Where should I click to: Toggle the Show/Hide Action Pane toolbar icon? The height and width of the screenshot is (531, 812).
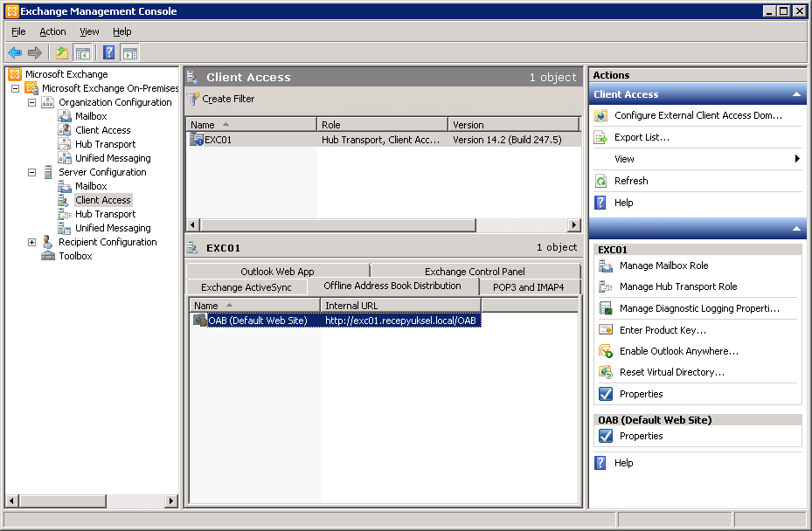[x=130, y=52]
